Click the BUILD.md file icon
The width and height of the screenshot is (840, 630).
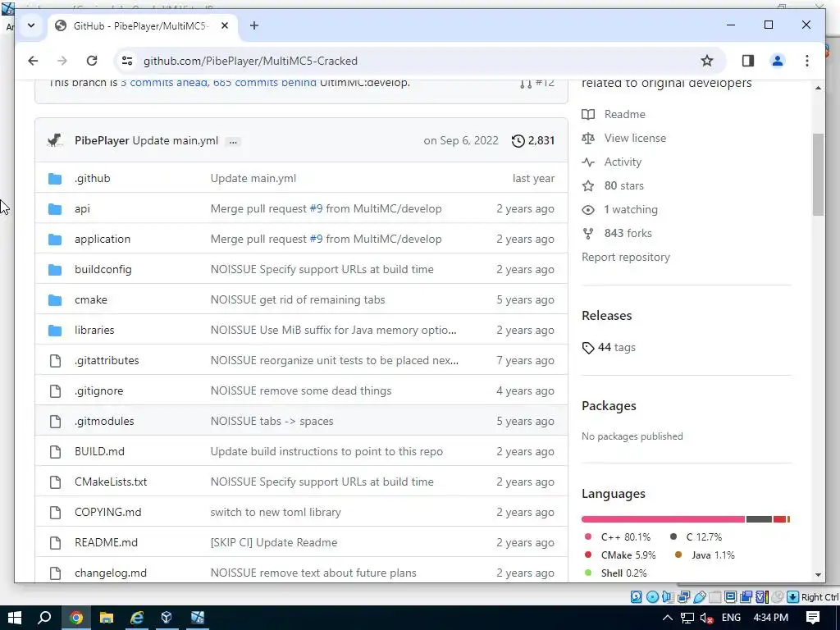(x=55, y=452)
